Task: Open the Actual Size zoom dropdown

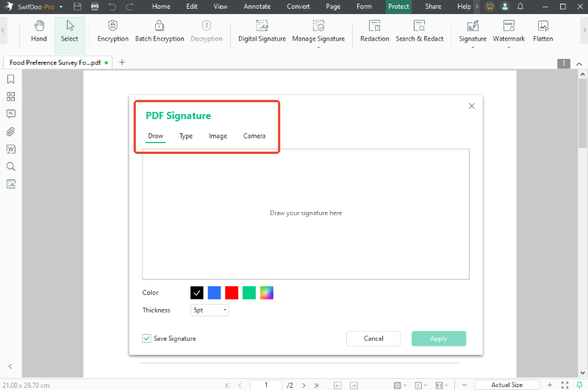Action: pyautogui.click(x=507, y=385)
